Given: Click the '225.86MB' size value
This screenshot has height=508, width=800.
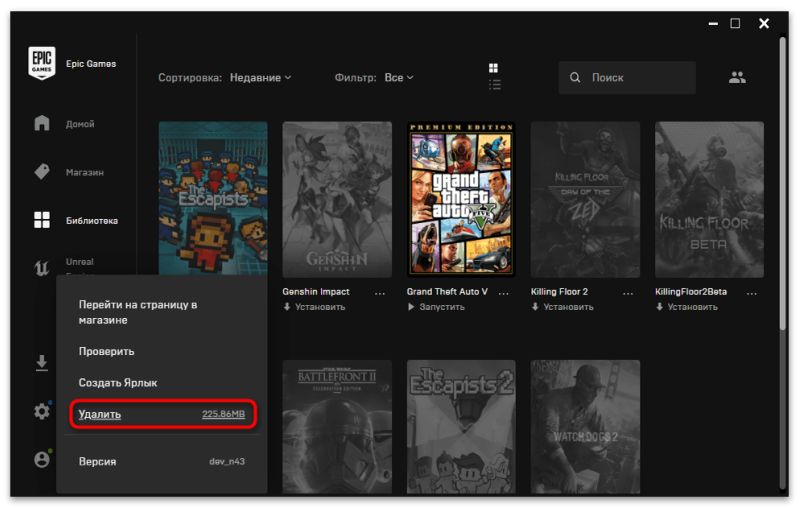Looking at the screenshot, I should [223, 414].
